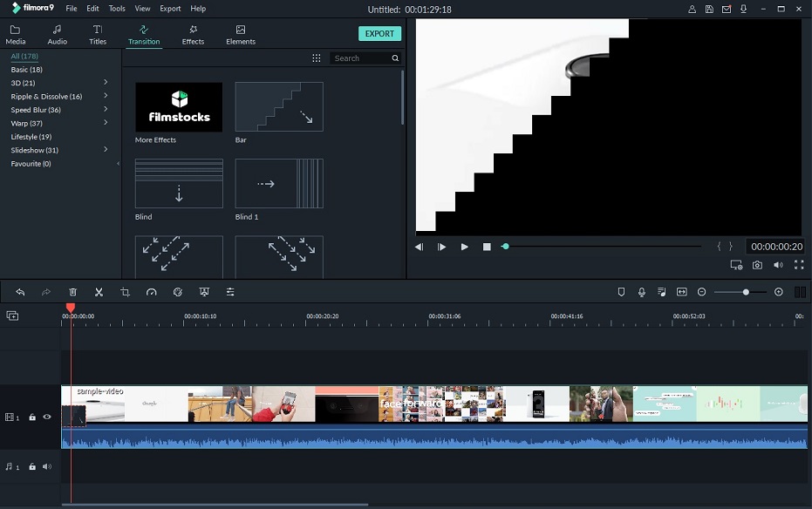Open the Media tab
812x509 pixels.
[15, 35]
